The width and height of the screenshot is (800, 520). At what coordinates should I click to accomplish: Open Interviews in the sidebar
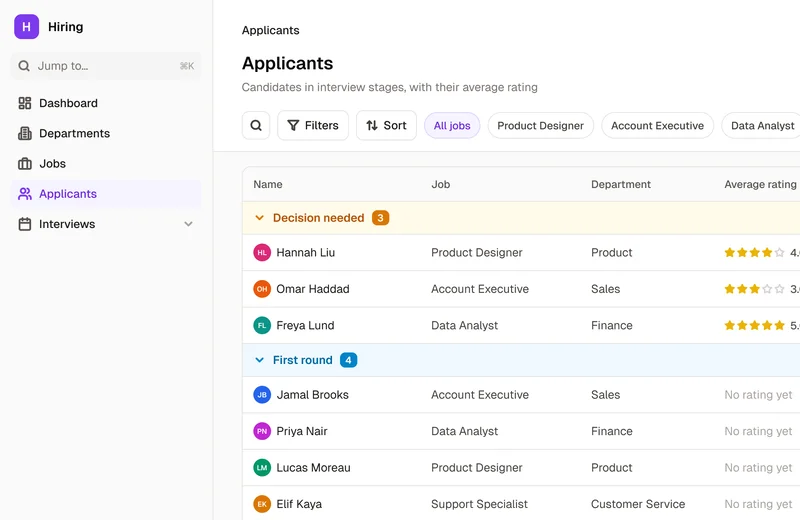tap(106, 224)
